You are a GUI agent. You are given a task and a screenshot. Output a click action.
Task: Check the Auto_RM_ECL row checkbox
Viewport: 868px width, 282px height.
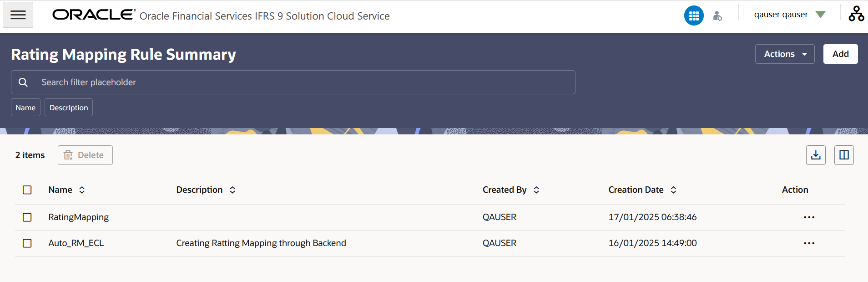27,243
